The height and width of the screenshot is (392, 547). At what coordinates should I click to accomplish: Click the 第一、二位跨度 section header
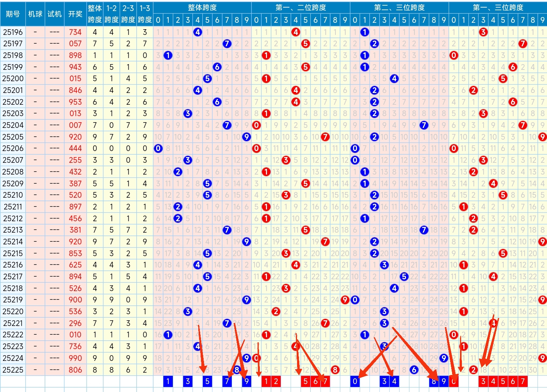click(301, 8)
